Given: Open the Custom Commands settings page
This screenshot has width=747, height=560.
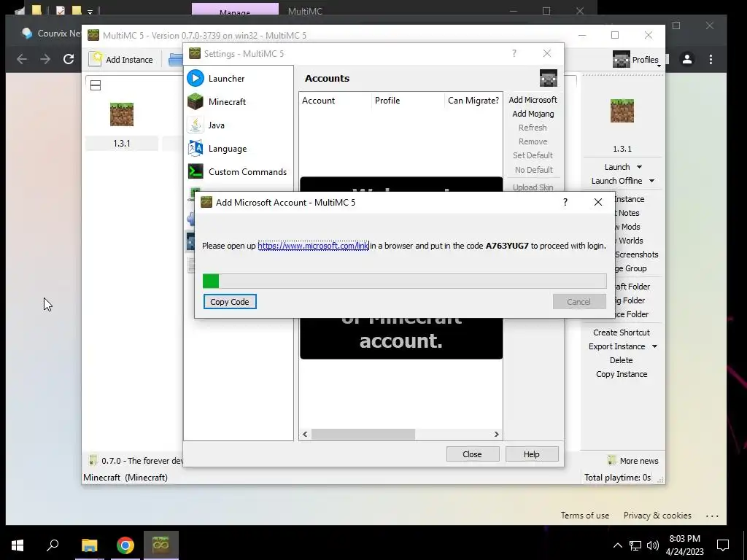Looking at the screenshot, I should point(239,172).
